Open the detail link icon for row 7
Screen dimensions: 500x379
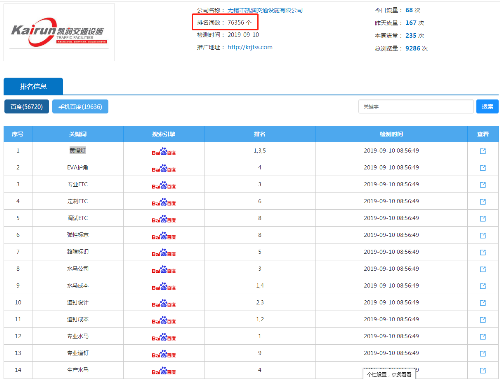(483, 252)
